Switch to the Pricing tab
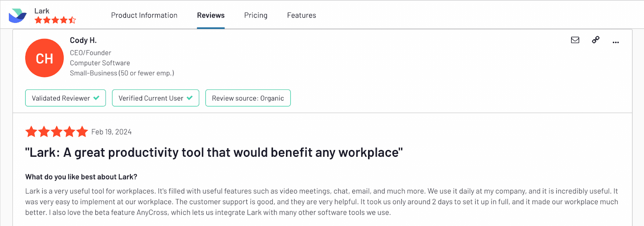Screen dimensions: 644x226 [x=256, y=15]
